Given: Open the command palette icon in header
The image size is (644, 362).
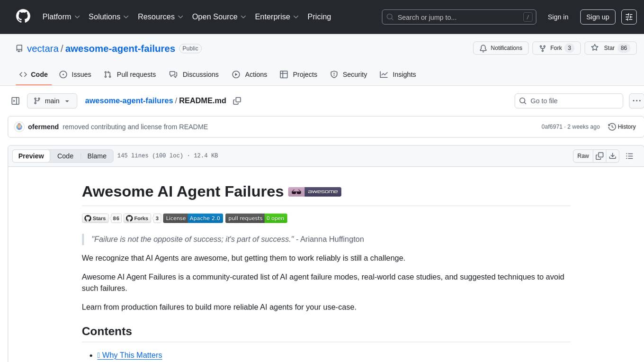Looking at the screenshot, I should click(629, 17).
